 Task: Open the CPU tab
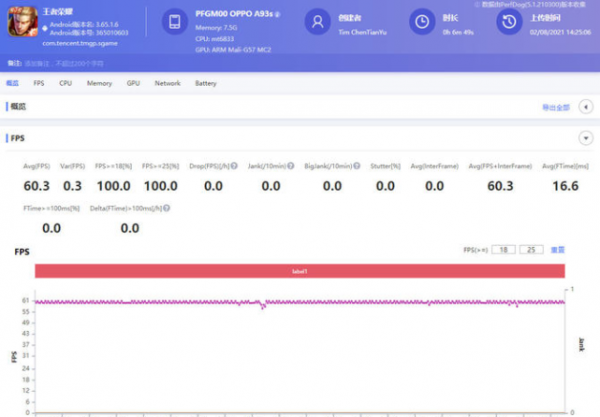(x=65, y=83)
